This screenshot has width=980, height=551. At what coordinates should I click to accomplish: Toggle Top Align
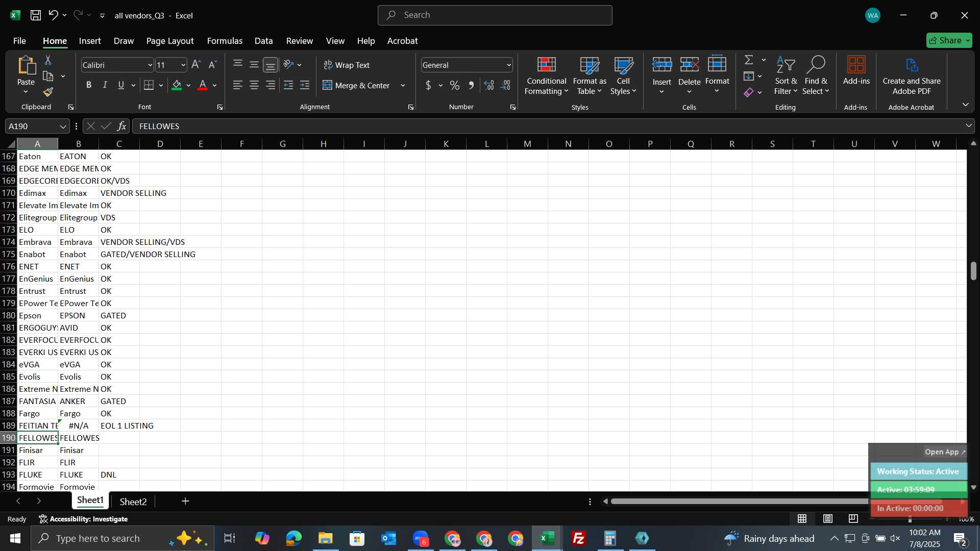[x=237, y=65]
